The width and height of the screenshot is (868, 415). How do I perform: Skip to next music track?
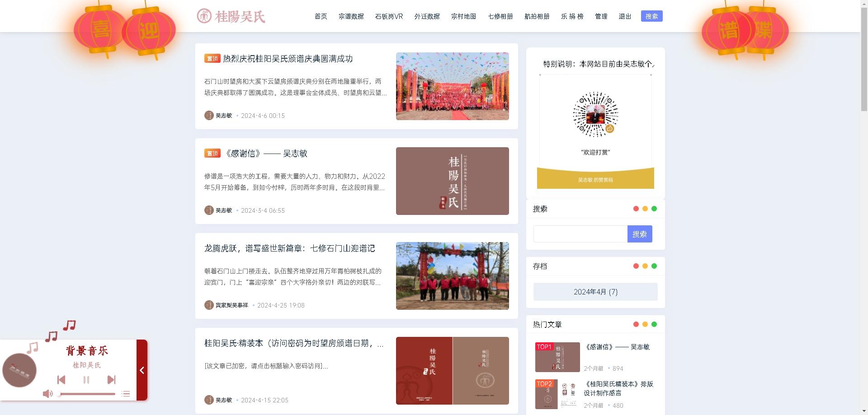(x=111, y=380)
